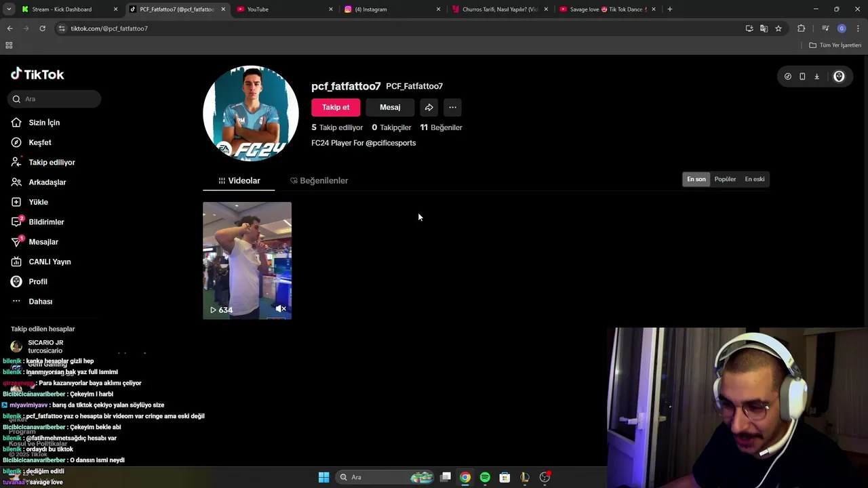Open Chrome three-dot menu

click(858, 28)
